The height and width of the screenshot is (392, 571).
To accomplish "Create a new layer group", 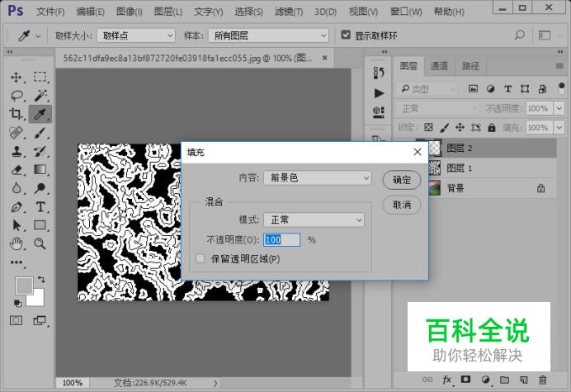I will [504, 380].
